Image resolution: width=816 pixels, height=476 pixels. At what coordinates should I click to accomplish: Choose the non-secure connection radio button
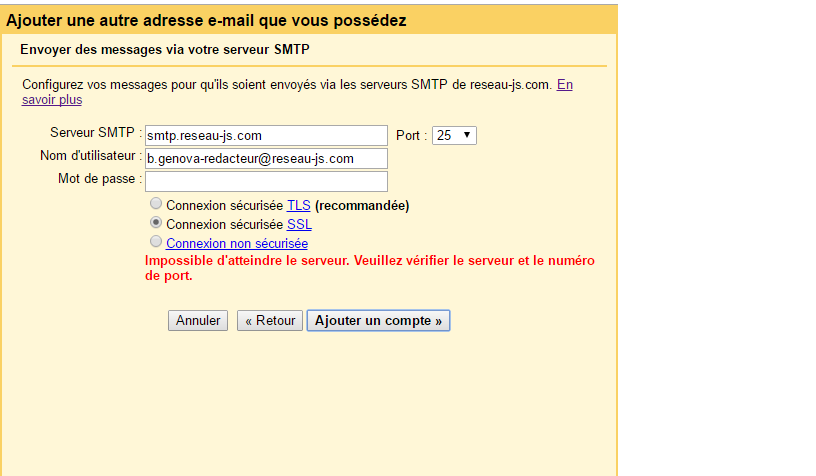(x=155, y=242)
